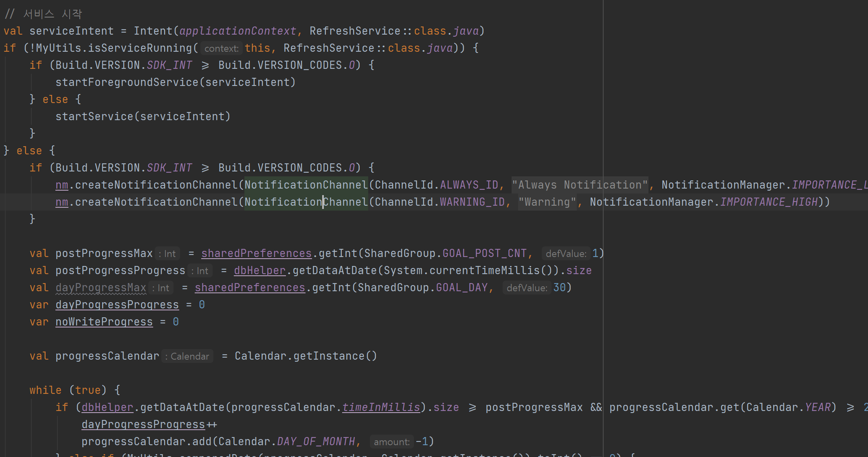Click the serviceIntent variable declaration

(71, 31)
